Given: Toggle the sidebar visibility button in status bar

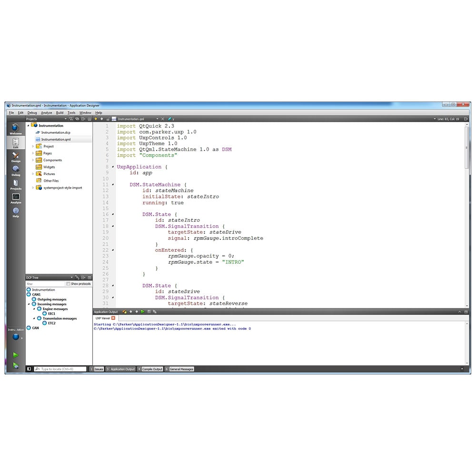Looking at the screenshot, I should pos(29,369).
